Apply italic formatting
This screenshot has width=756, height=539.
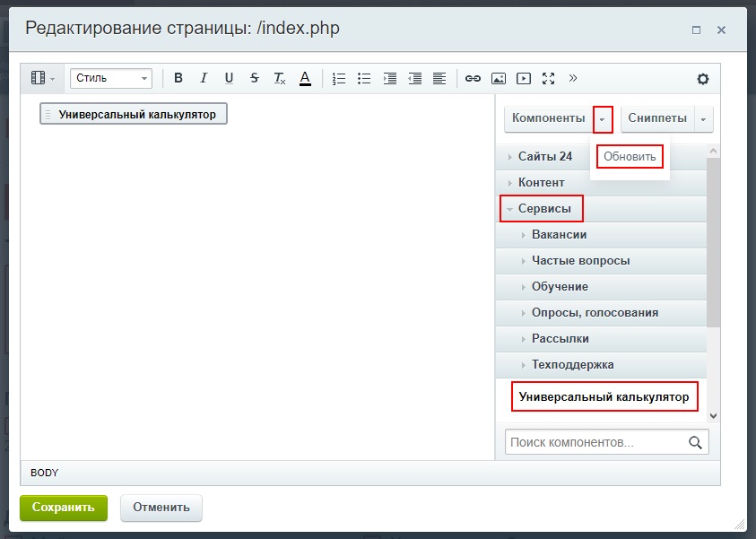pos(204,79)
